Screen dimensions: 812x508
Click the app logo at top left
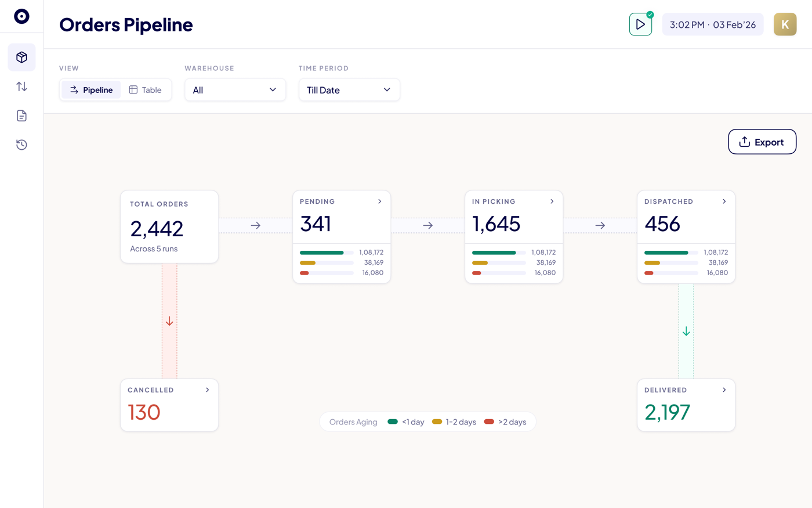21,16
